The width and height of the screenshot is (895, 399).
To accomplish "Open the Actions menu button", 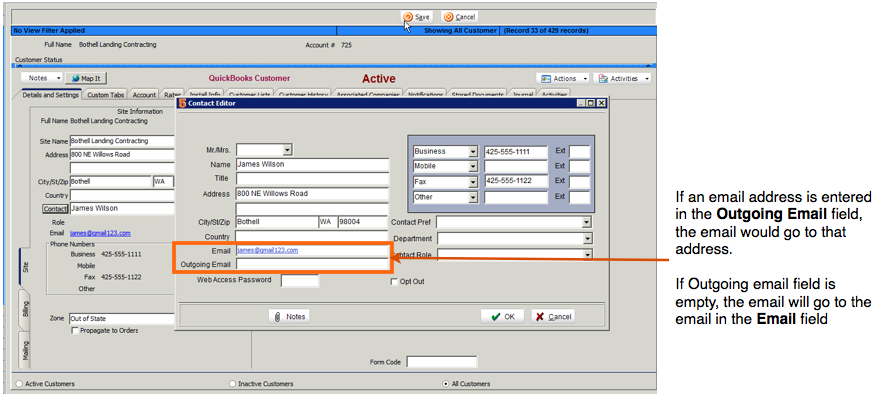I will (564, 78).
